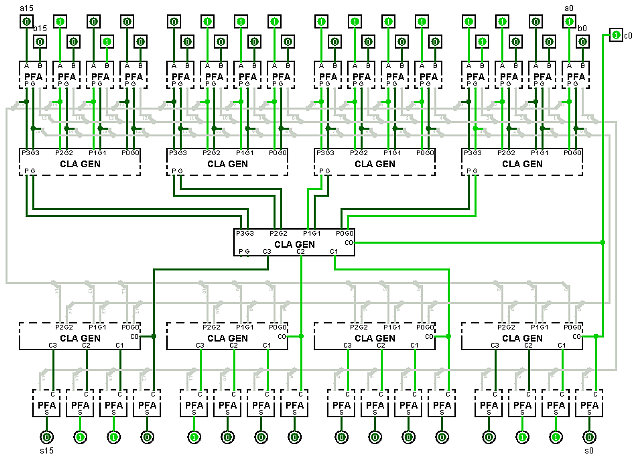Click the top PFA block under a15

[x=33, y=76]
